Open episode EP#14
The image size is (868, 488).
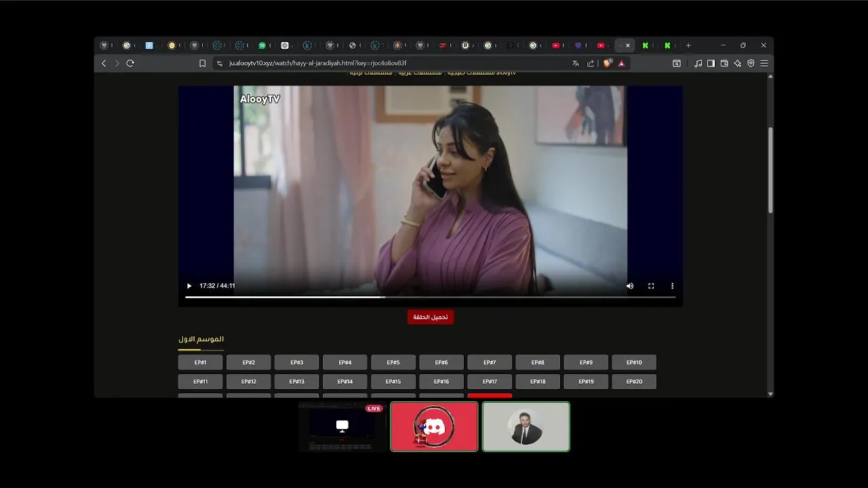[x=344, y=382]
